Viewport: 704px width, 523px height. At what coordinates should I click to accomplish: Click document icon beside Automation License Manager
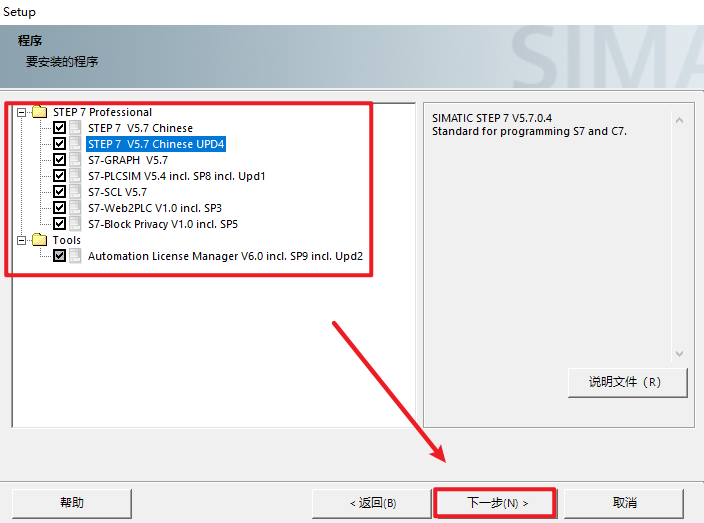click(75, 256)
